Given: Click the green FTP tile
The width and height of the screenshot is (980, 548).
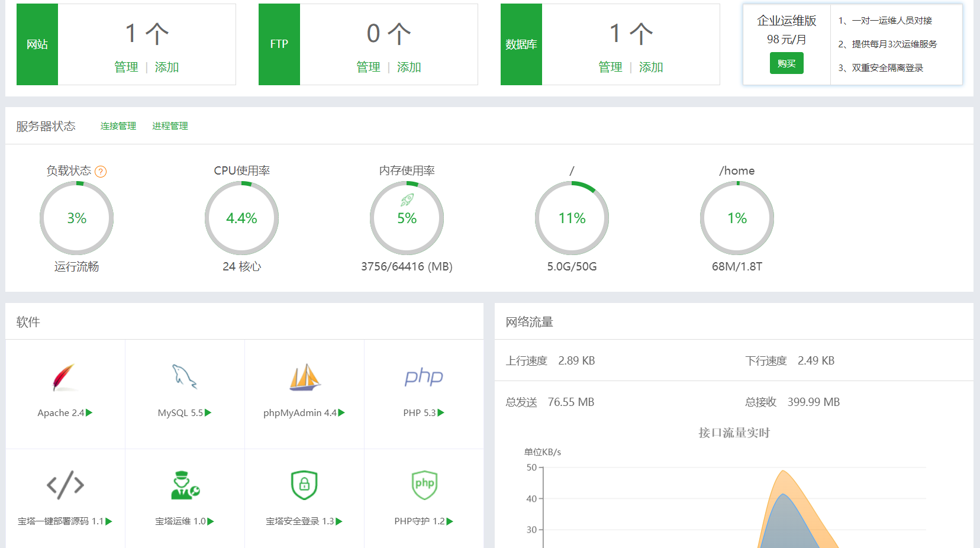Looking at the screenshot, I should 279,44.
